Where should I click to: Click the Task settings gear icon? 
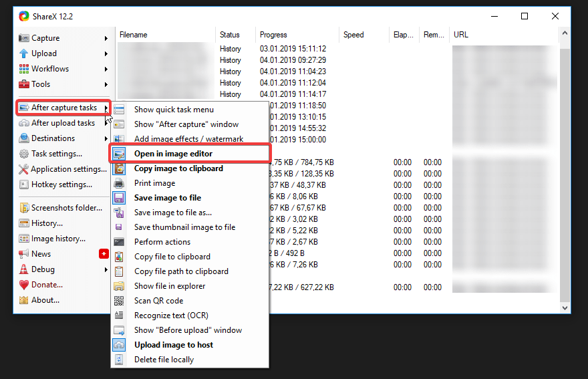coord(24,154)
